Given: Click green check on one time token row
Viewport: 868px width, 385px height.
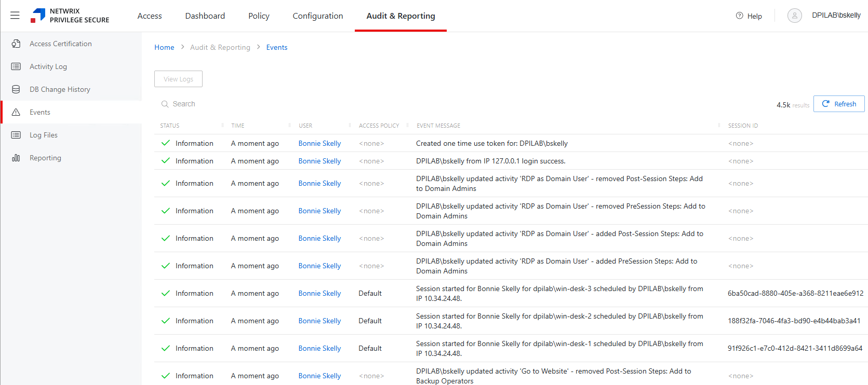Looking at the screenshot, I should (166, 143).
